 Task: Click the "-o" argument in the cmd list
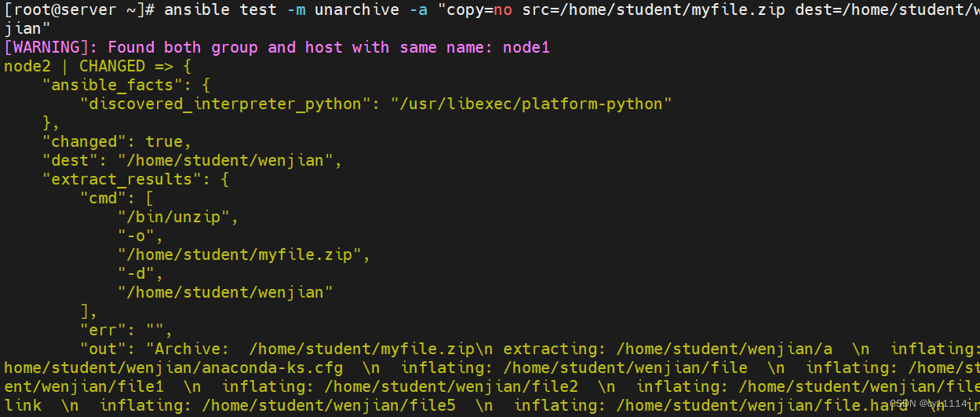[x=140, y=236]
